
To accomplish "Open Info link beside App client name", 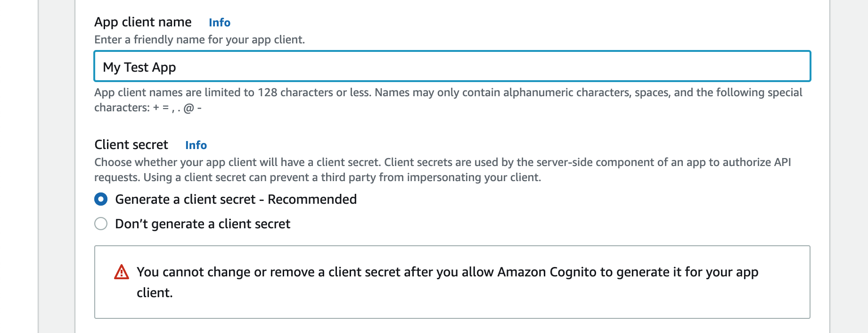I will click(x=220, y=23).
